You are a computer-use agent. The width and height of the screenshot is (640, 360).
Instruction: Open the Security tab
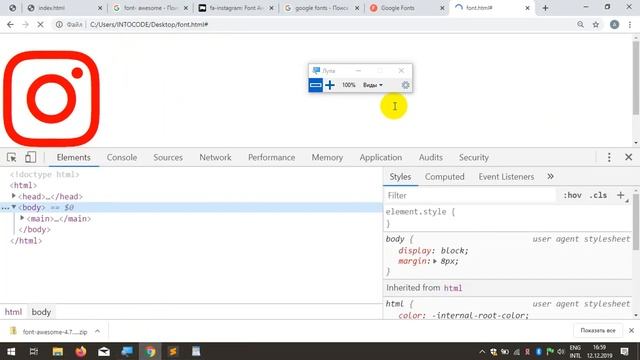473,158
